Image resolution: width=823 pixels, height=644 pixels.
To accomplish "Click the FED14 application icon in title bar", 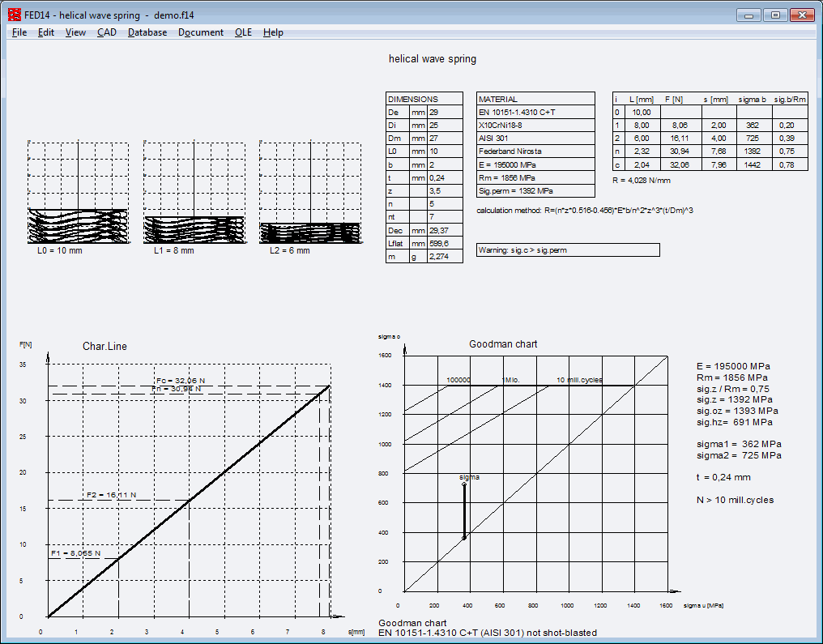I will pos(14,15).
